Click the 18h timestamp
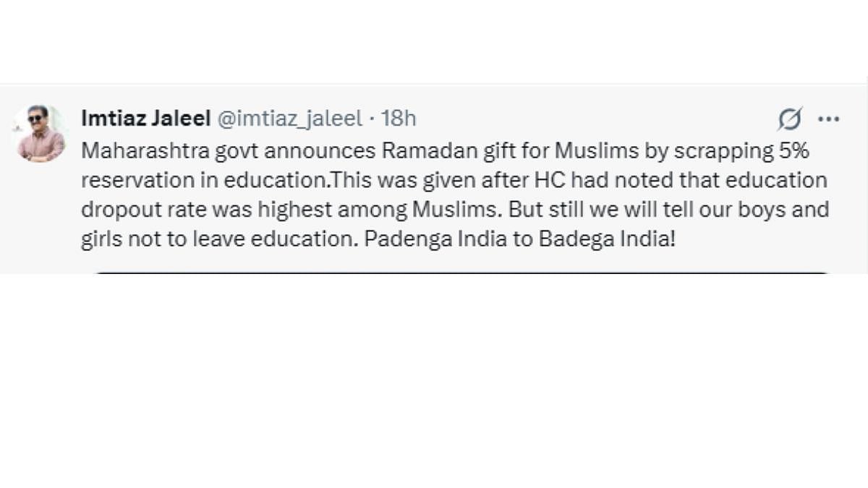Viewport: 868px width, 488px height. [399, 118]
